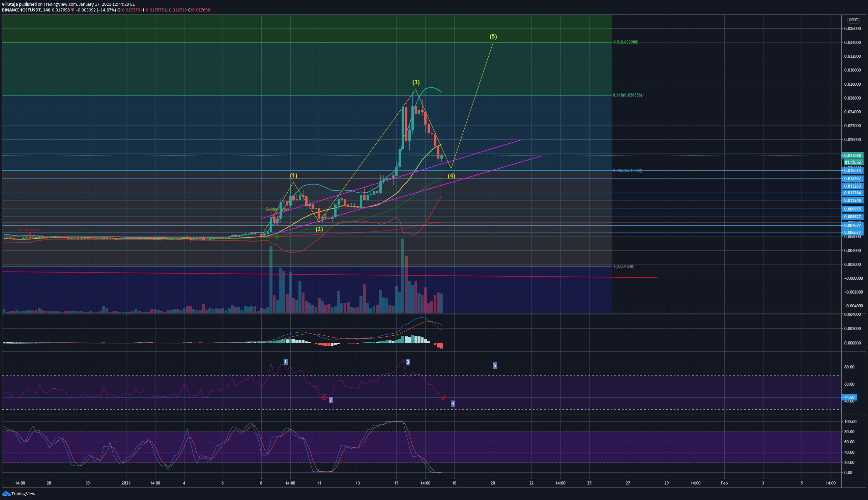The width and height of the screenshot is (868, 500).
Task: Click the Death Cross marker label
Action: pos(30,230)
